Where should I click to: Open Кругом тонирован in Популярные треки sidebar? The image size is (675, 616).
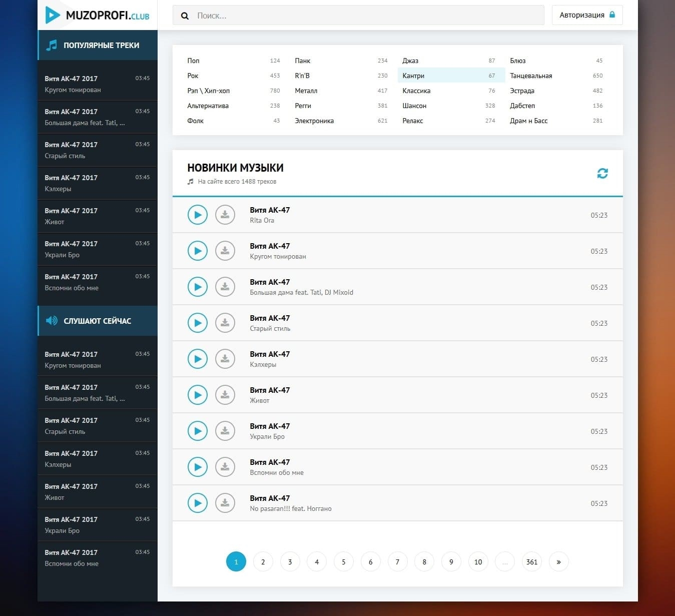pos(98,84)
